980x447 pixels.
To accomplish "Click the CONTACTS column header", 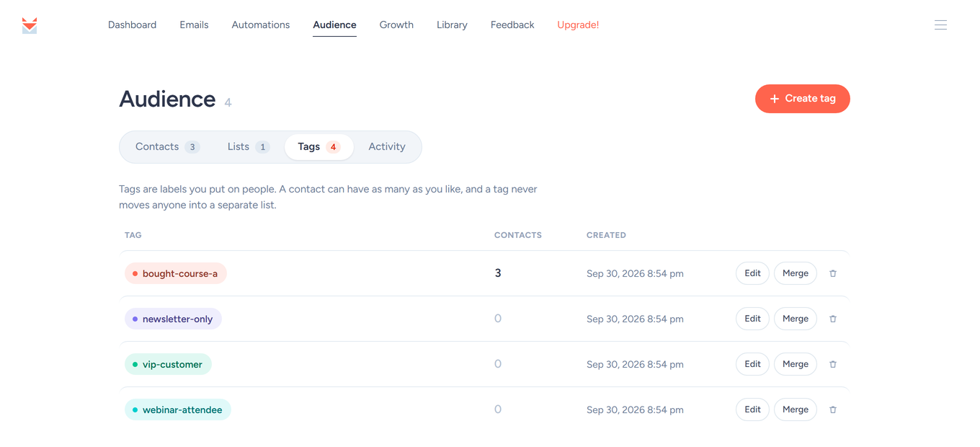I will pos(518,235).
